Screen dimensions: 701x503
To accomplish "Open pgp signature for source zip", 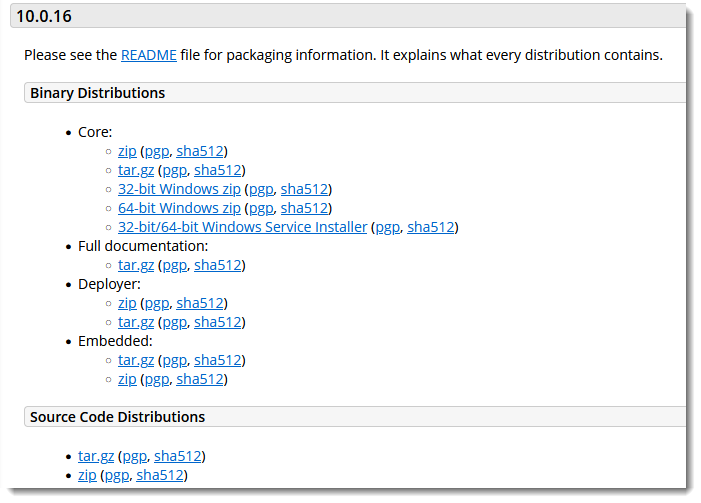I will click(x=117, y=476).
